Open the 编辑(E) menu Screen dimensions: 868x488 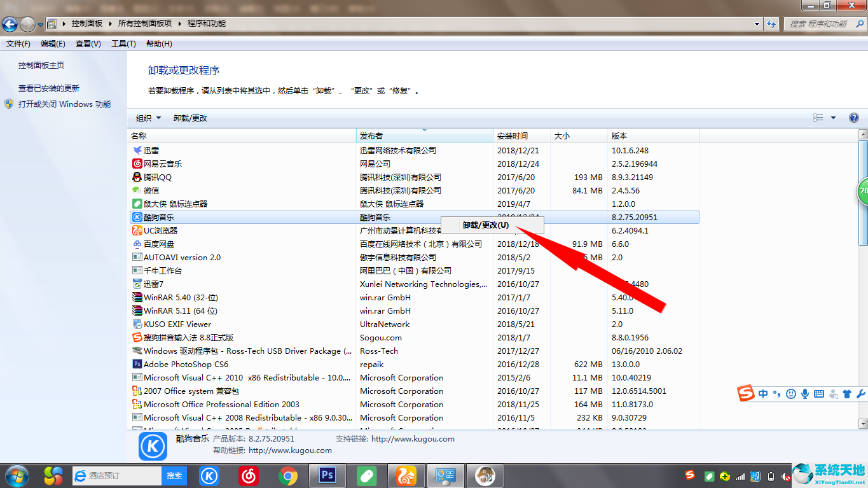(53, 44)
